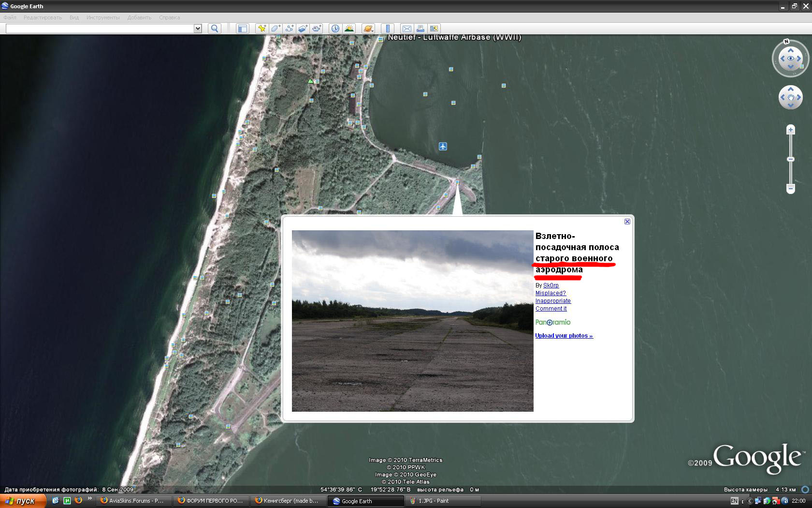
Task: Open the Sk0rp author link
Action: [x=551, y=285]
